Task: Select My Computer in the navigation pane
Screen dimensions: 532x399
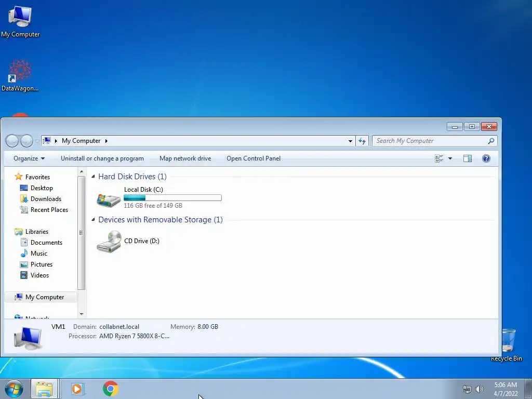Action: [x=41, y=297]
